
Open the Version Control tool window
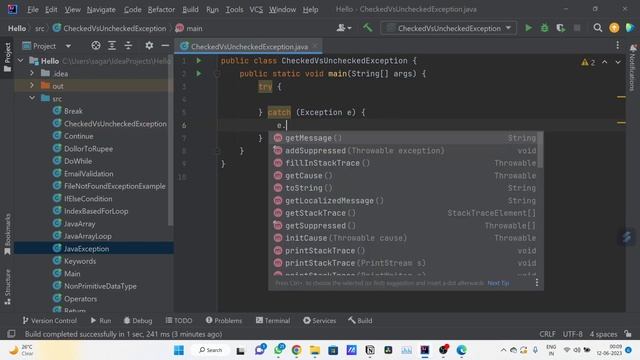[49, 321]
